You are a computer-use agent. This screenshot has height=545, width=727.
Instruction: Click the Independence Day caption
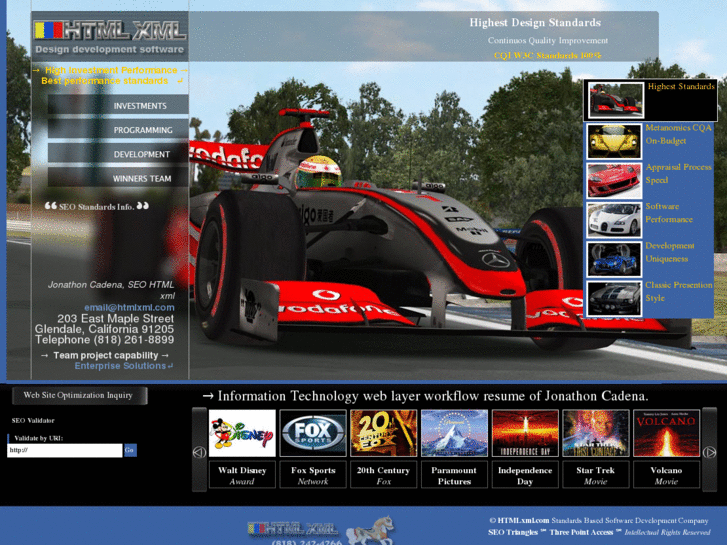pyautogui.click(x=525, y=475)
